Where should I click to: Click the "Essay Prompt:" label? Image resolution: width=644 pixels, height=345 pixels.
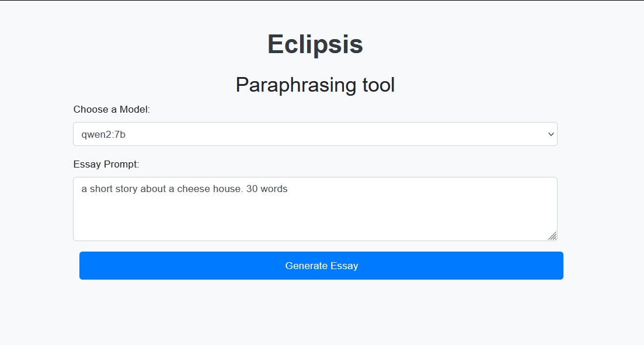click(106, 165)
